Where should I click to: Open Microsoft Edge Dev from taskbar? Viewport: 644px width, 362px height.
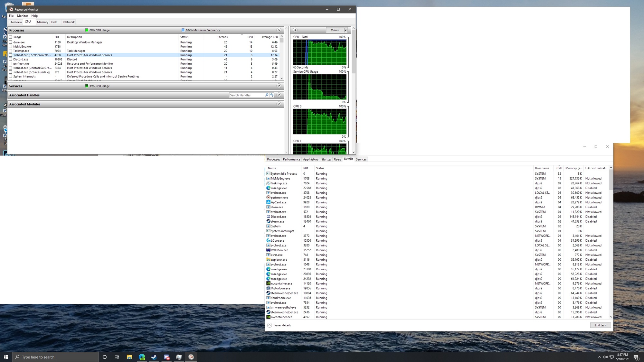(142, 357)
